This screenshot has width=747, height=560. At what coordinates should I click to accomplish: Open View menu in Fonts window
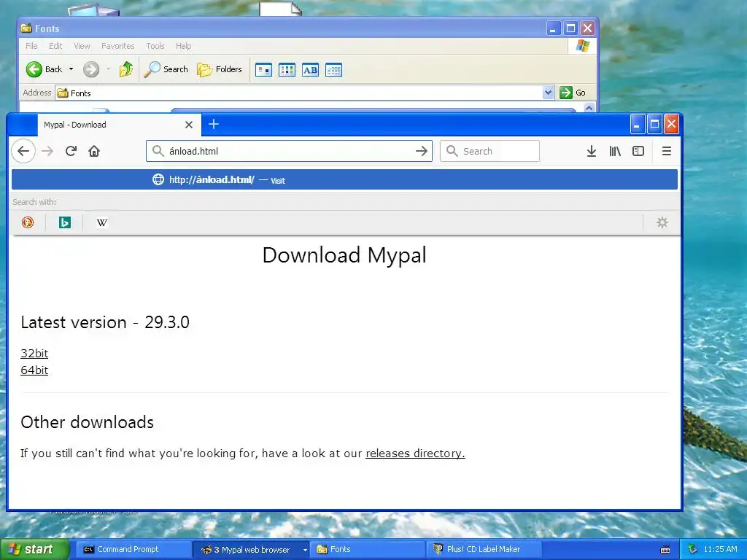point(82,46)
